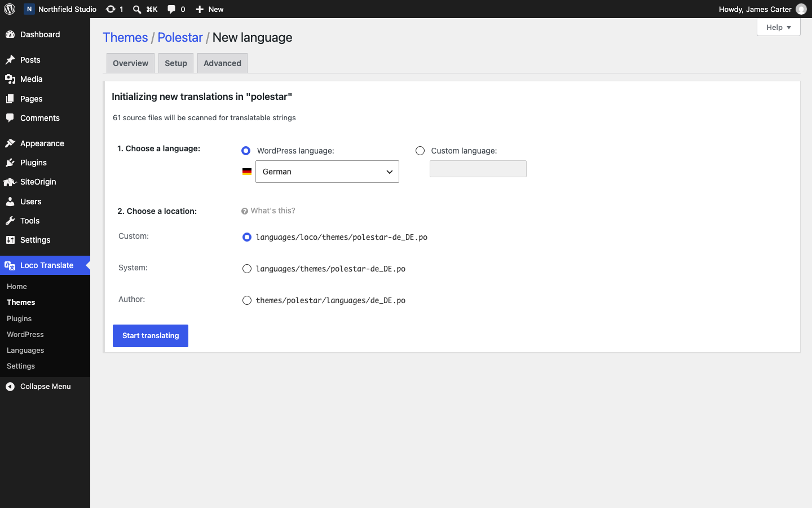Open Northfield Studio site name link

tap(61, 9)
